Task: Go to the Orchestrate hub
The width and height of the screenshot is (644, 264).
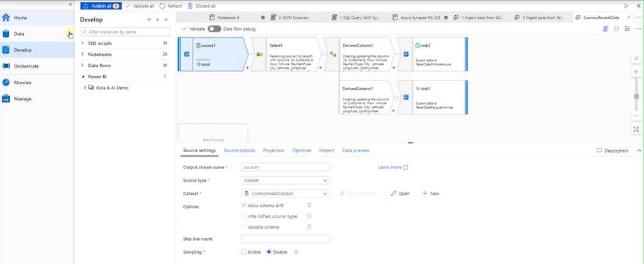Action: pyautogui.click(x=26, y=66)
